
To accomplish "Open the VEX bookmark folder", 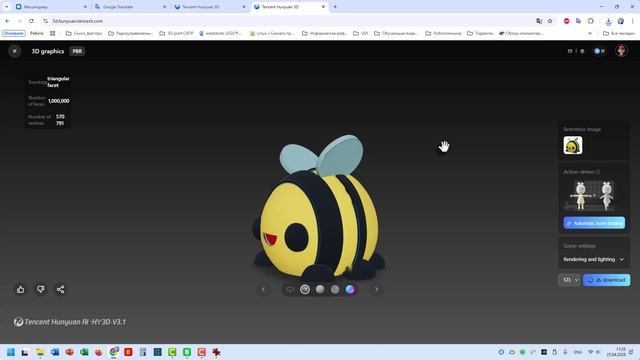I will [360, 33].
